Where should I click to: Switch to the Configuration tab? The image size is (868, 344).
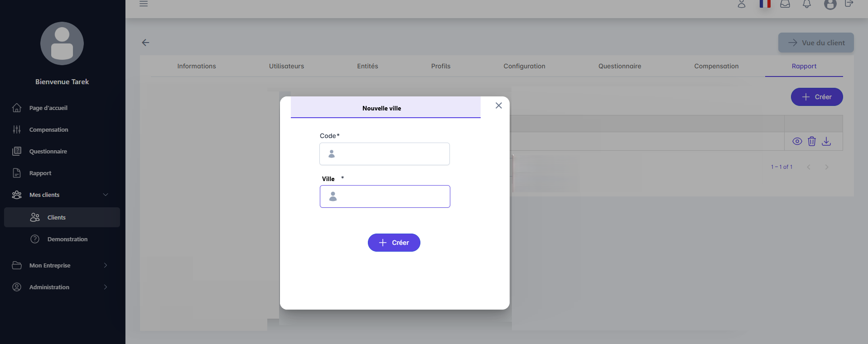pos(524,66)
